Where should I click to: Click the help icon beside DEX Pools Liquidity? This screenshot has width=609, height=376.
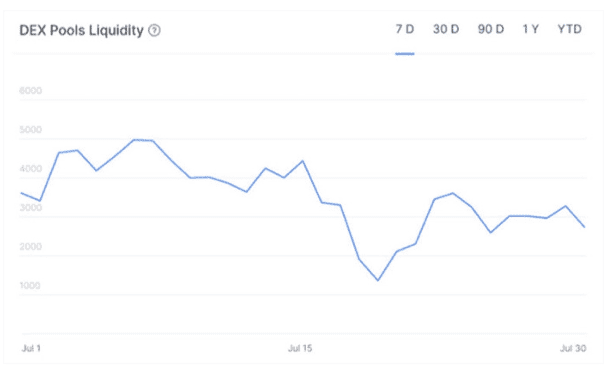click(154, 30)
